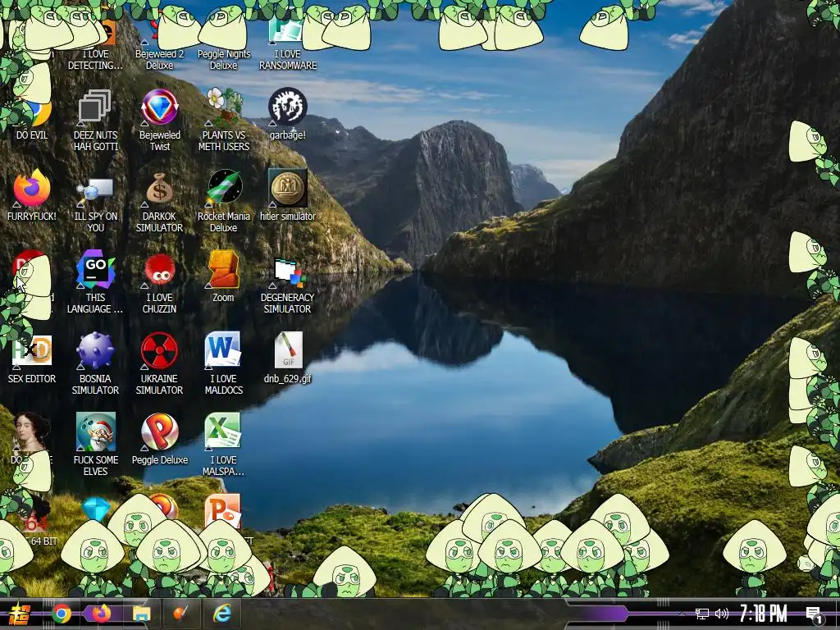Launch the I LOVE CHUZZIN red fuzzball icon
The height and width of the screenshot is (630, 840).
159,269
